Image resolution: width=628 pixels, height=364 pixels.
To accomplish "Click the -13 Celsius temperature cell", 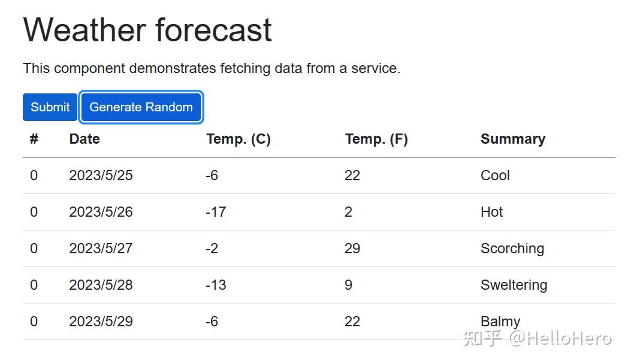I will 216,285.
